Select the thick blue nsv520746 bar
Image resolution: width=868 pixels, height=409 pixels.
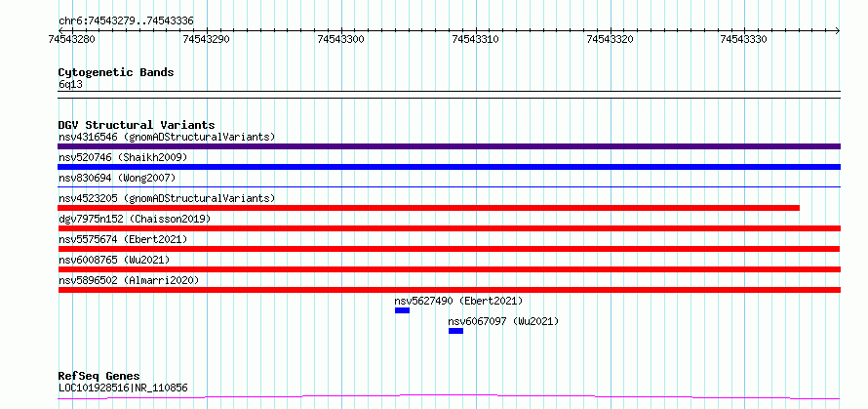[449, 167]
